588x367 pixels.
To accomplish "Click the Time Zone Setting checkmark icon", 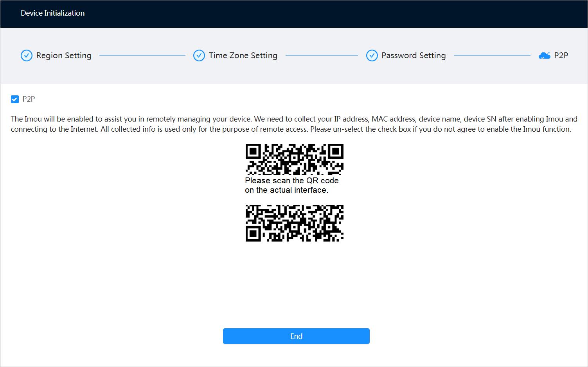I will 199,55.
